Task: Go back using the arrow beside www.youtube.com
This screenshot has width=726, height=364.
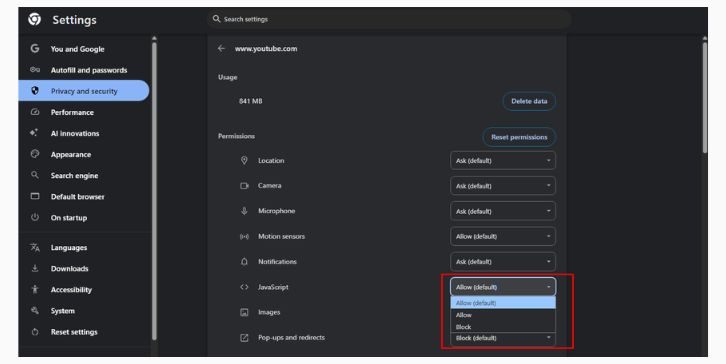Action: 221,48
